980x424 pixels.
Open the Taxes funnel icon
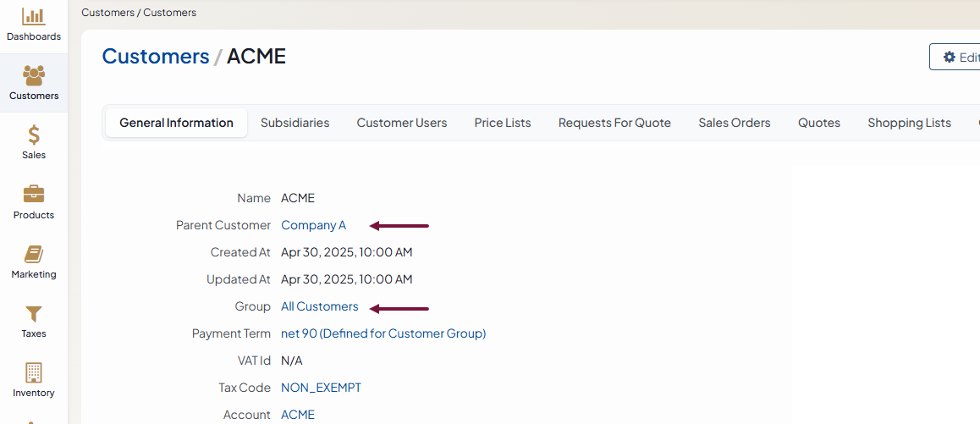pyautogui.click(x=34, y=313)
